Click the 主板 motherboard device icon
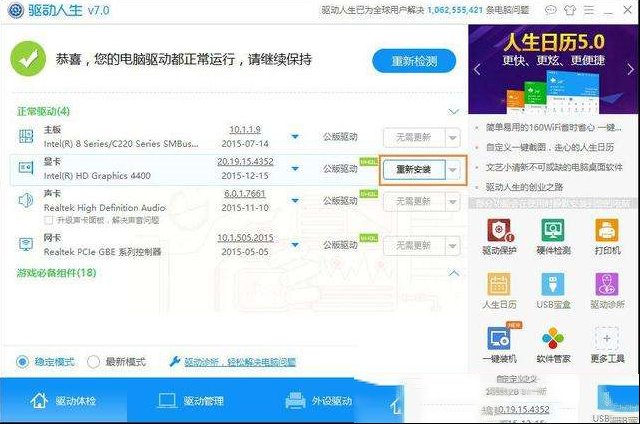 tap(26, 136)
